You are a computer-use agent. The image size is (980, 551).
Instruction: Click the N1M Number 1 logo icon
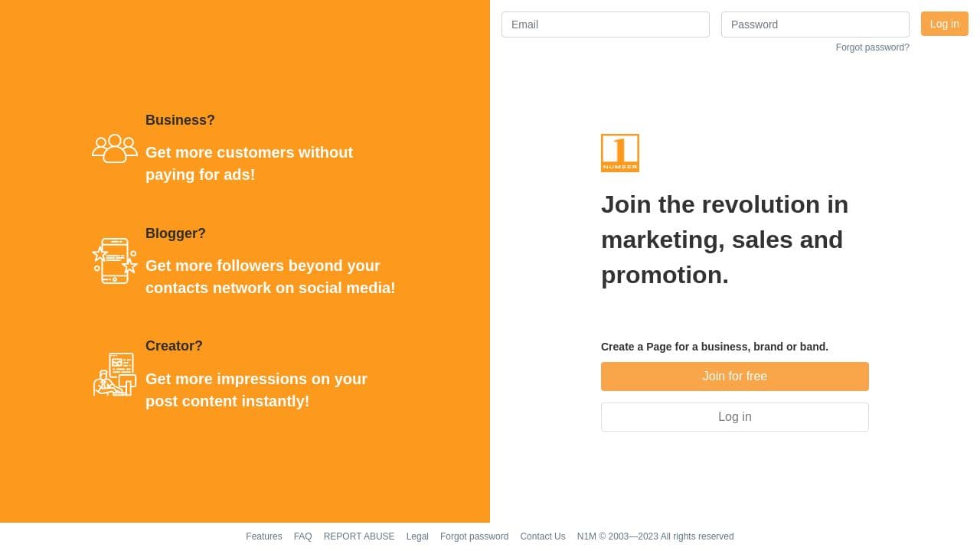coord(620,153)
